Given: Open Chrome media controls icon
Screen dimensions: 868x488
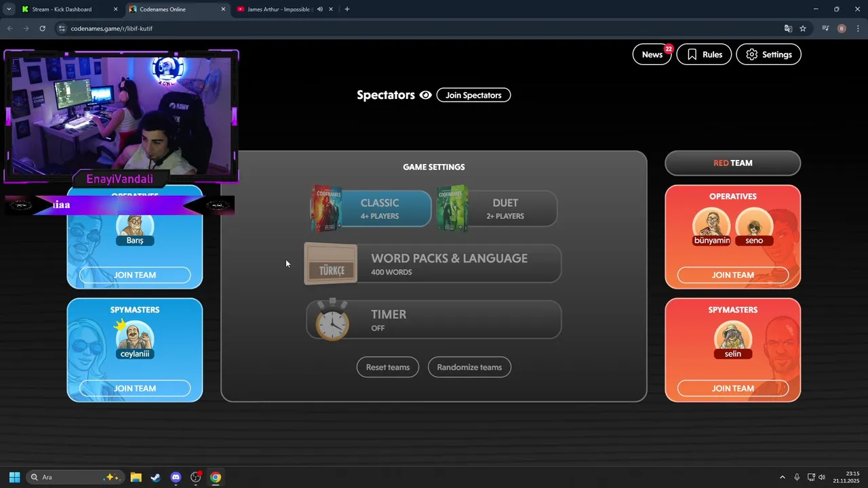Looking at the screenshot, I should tap(825, 28).
